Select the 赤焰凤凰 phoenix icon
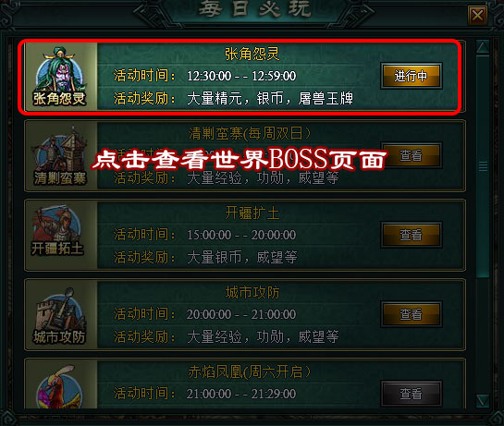Screen dimensions: 504x426 pos(60,385)
